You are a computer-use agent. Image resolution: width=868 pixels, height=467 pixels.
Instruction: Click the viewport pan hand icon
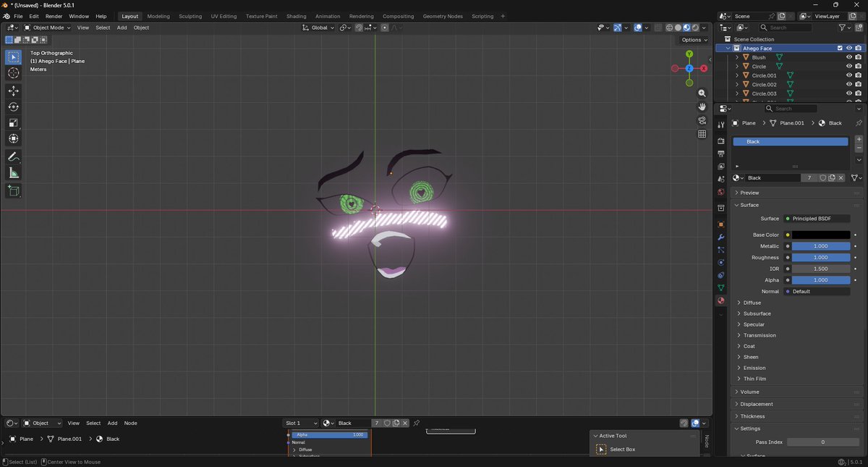702,107
